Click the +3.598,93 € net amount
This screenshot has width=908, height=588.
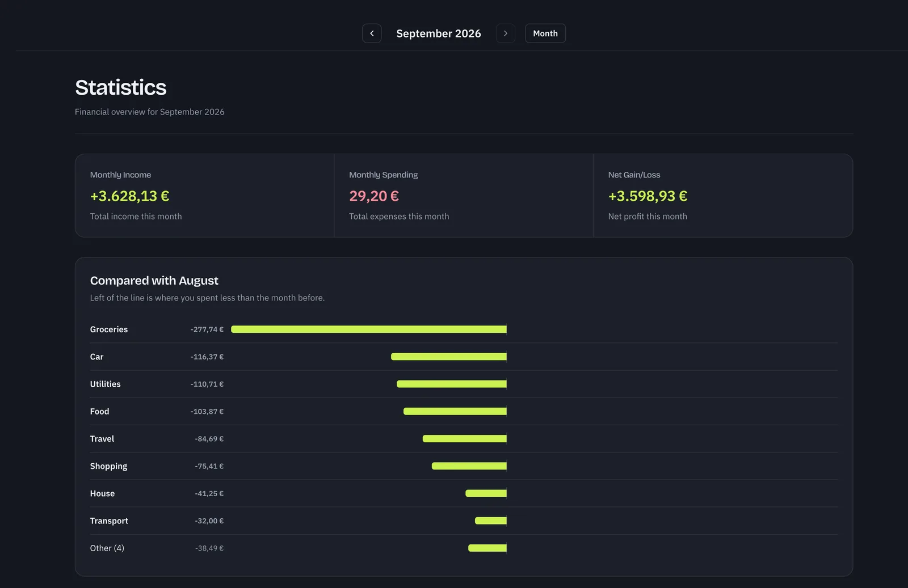648,196
